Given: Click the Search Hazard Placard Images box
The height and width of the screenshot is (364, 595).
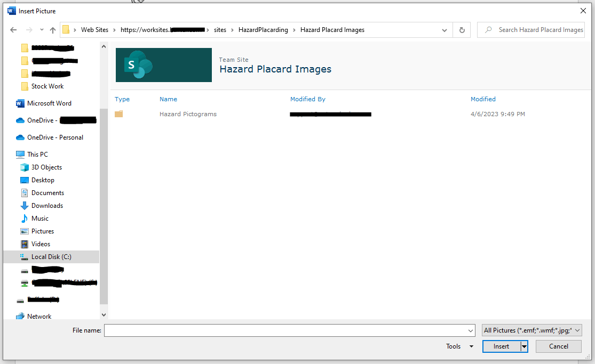Looking at the screenshot, I should (x=531, y=30).
